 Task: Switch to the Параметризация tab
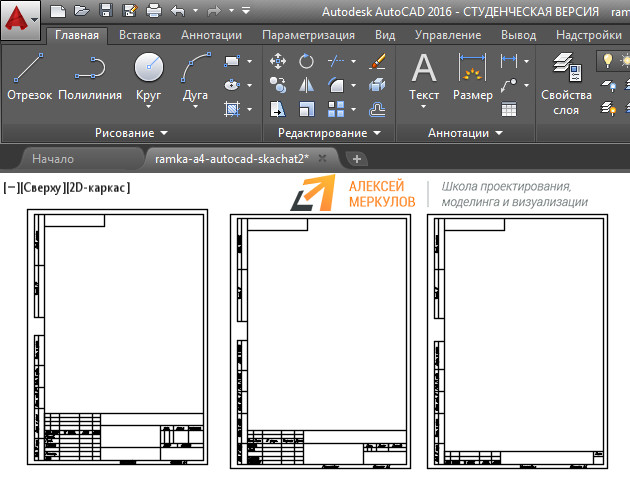point(309,35)
